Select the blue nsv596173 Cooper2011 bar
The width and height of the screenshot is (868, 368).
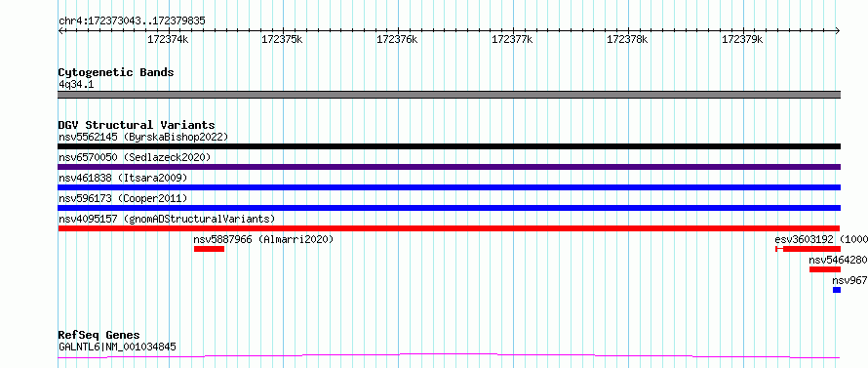(x=449, y=208)
